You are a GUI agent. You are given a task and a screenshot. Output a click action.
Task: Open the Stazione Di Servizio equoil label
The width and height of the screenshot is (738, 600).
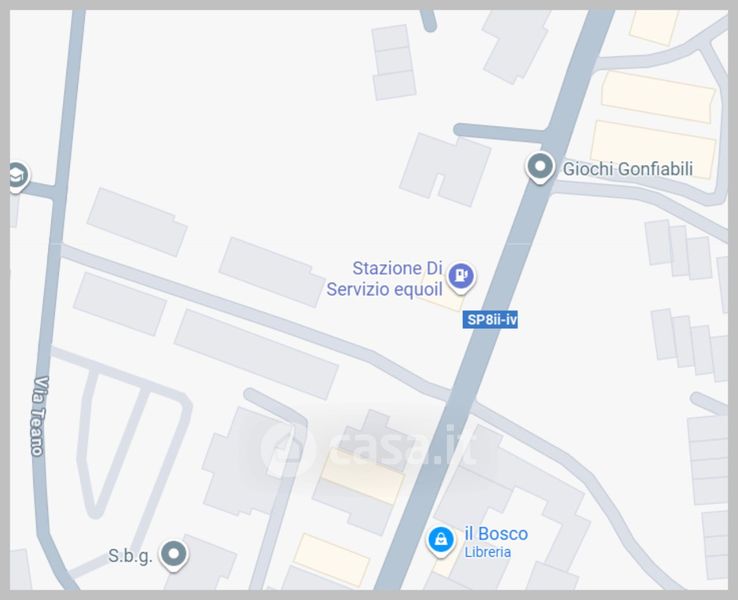[x=385, y=279]
